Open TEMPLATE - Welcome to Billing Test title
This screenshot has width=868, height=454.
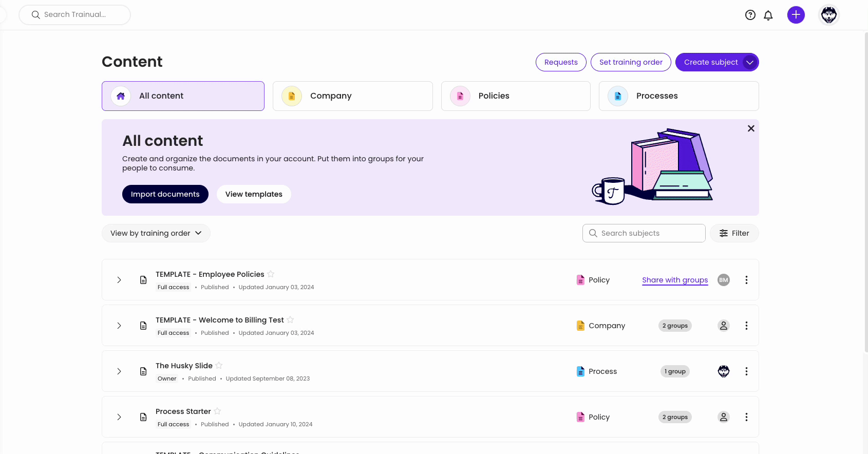point(220,320)
